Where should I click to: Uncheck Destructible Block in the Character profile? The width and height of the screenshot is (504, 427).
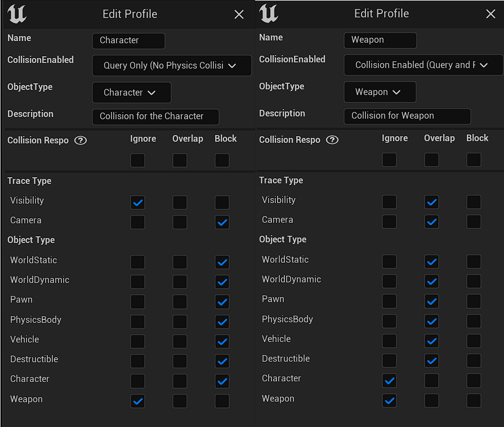coord(222,361)
